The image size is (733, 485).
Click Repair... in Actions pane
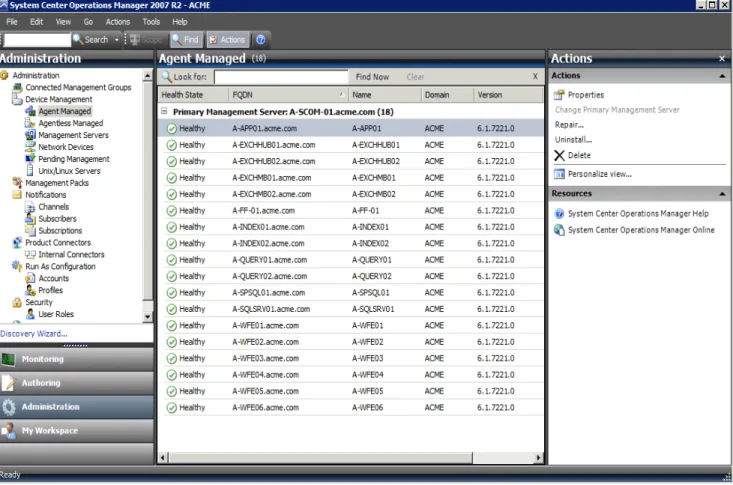[569, 125]
